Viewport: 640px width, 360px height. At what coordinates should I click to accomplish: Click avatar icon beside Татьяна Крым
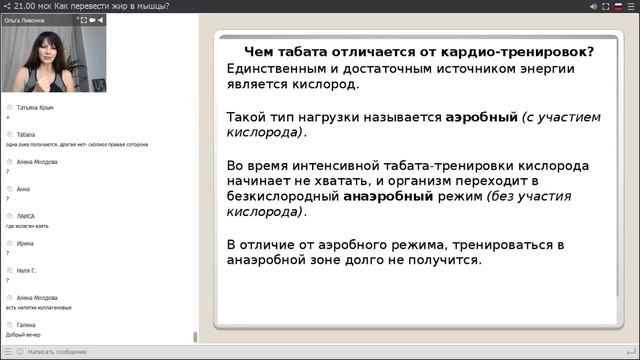pyautogui.click(x=10, y=107)
